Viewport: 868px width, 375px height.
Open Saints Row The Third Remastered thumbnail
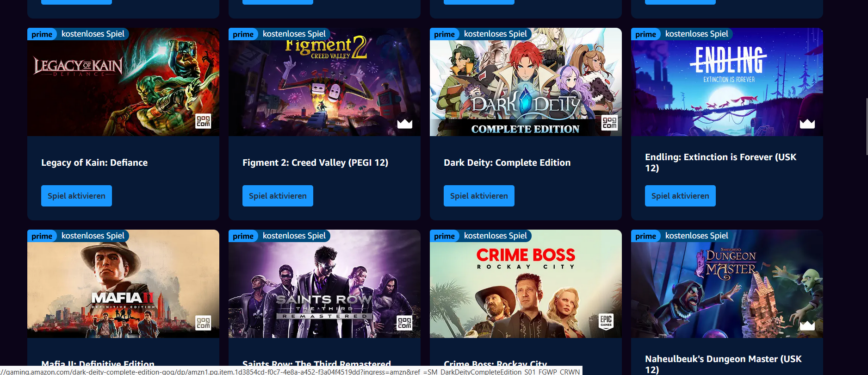pyautogui.click(x=324, y=284)
